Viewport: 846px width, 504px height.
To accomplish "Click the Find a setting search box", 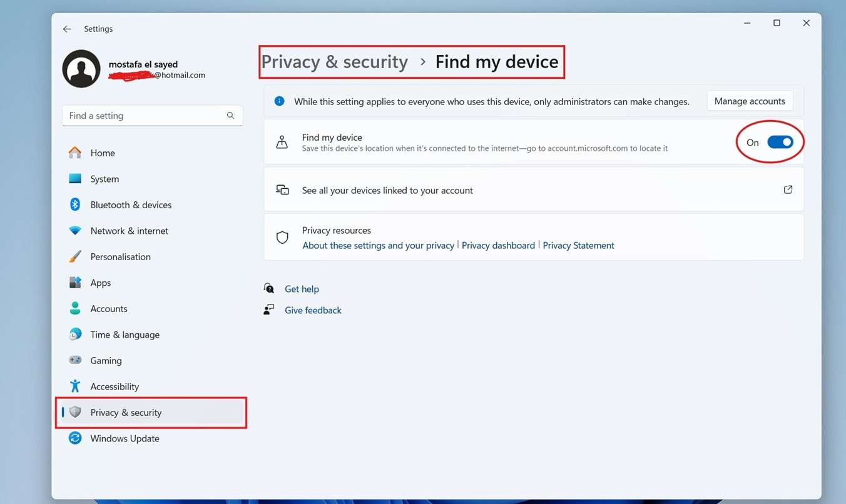I will point(152,116).
